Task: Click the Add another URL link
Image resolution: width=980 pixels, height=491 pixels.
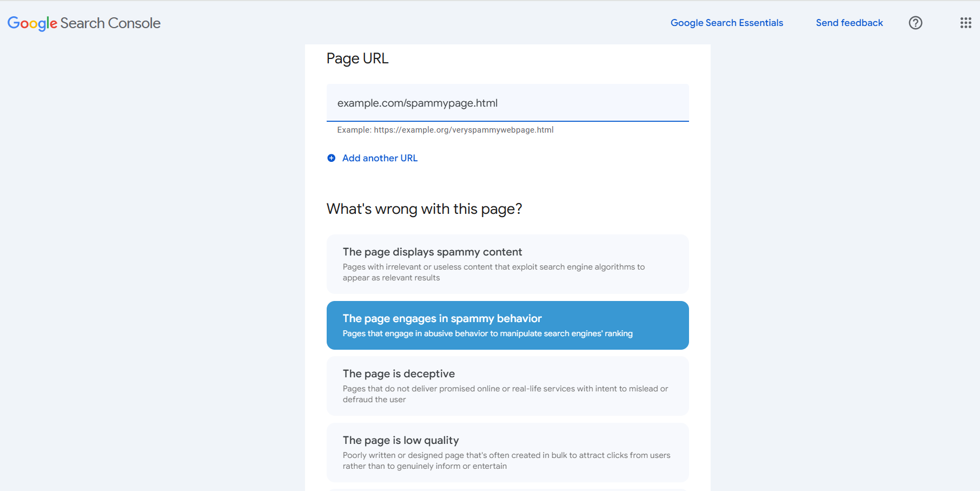Action: coord(380,158)
